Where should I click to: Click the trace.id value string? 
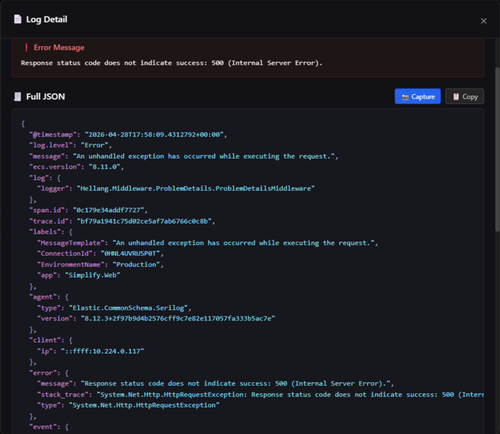click(x=144, y=221)
